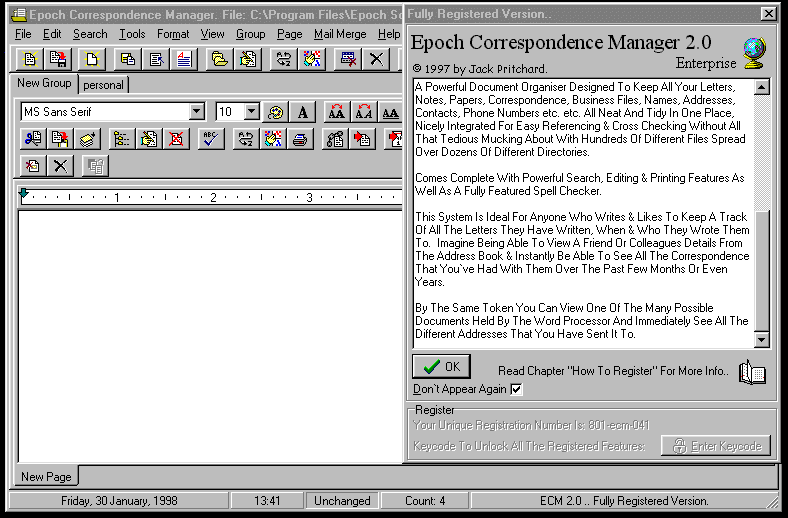
Task: Click the 'Friday, 30 January, 1998' status text
Action: tap(119, 501)
